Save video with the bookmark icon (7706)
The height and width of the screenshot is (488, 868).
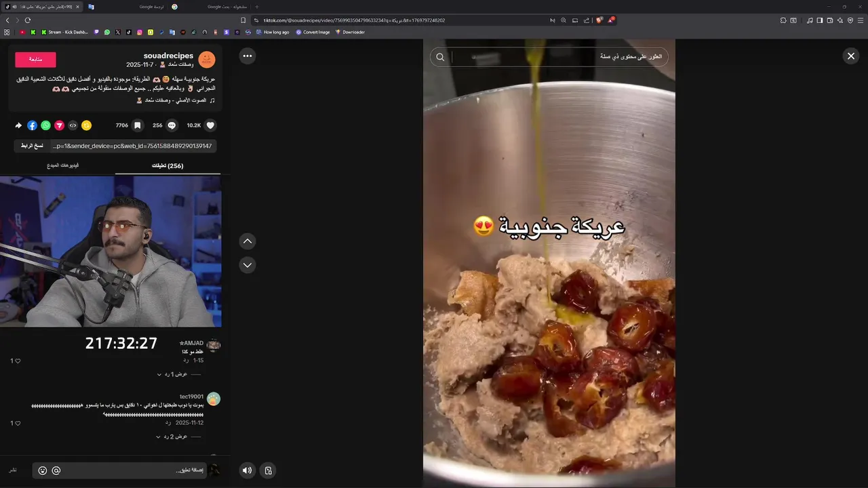click(x=138, y=125)
